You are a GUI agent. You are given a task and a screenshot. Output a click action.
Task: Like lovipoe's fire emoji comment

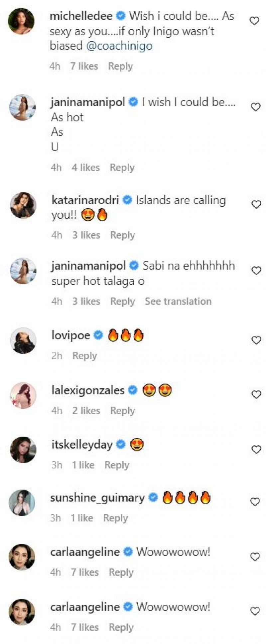(256, 340)
